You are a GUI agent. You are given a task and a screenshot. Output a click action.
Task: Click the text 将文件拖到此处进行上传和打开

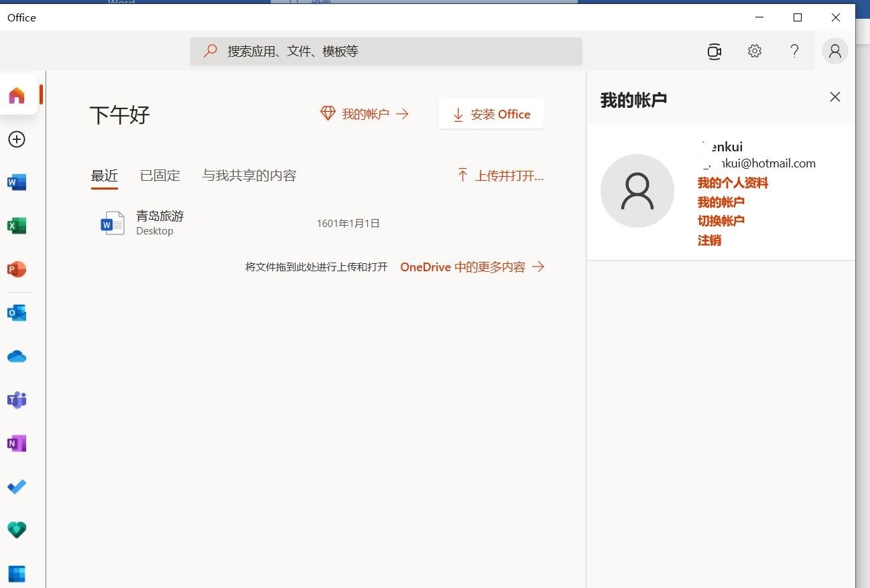(x=316, y=267)
